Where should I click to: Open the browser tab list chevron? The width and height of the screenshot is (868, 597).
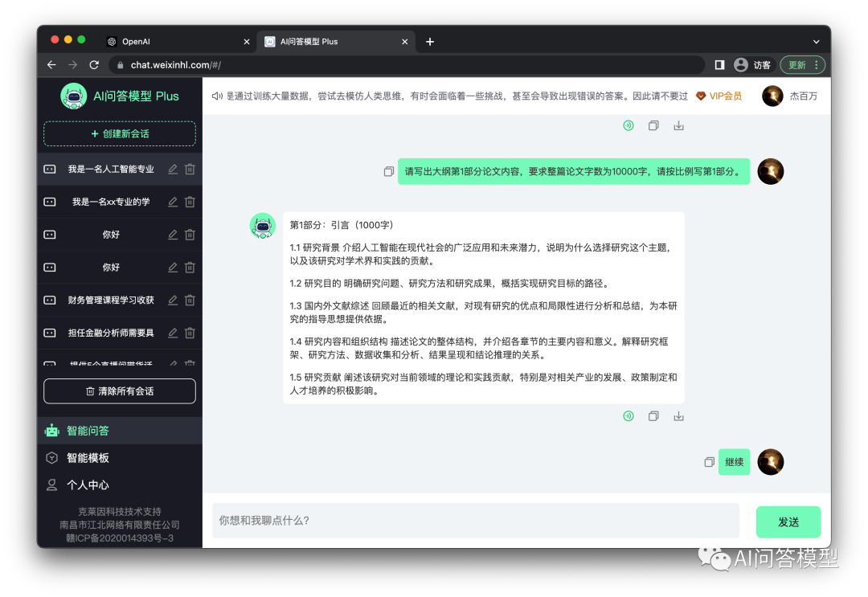point(817,41)
